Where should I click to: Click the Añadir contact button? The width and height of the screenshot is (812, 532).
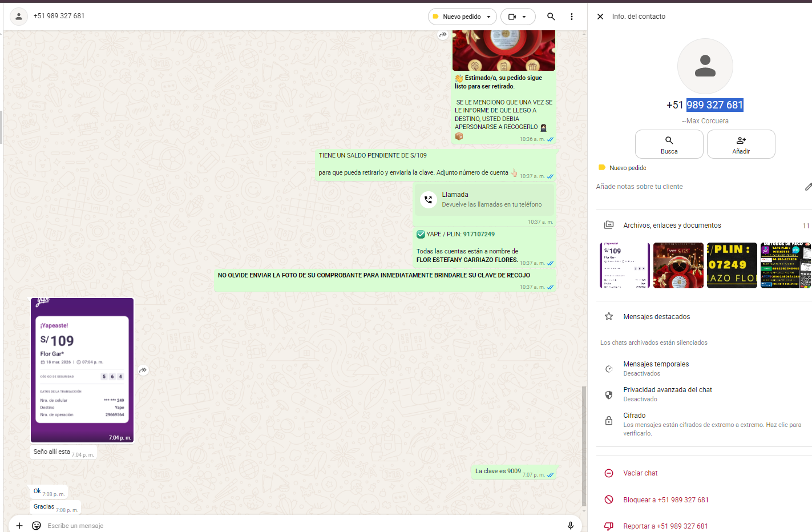[x=741, y=144]
